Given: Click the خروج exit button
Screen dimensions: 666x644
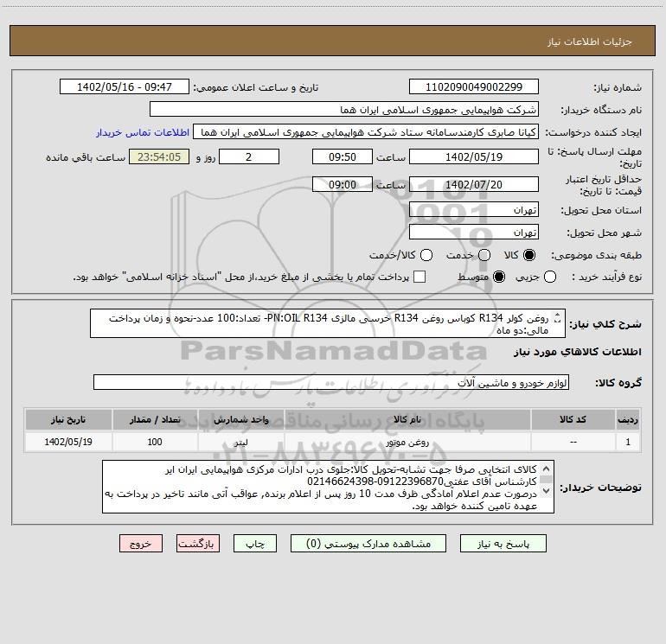Looking at the screenshot, I should [141, 544].
